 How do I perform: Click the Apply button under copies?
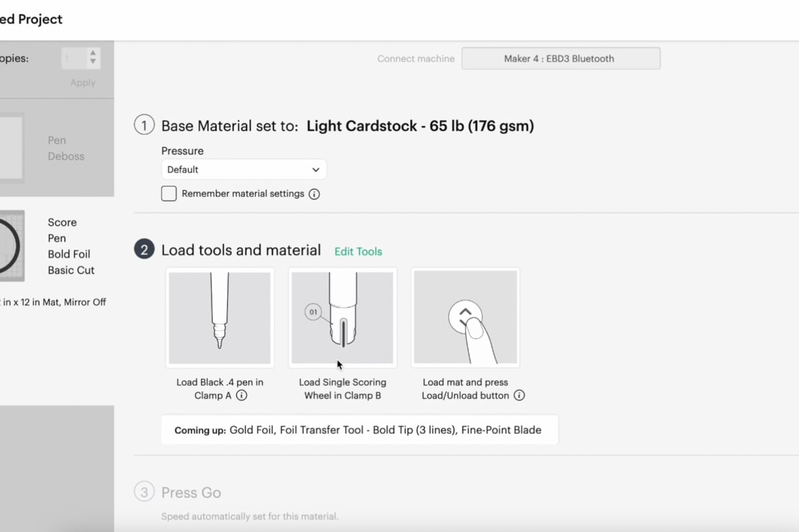(x=83, y=83)
